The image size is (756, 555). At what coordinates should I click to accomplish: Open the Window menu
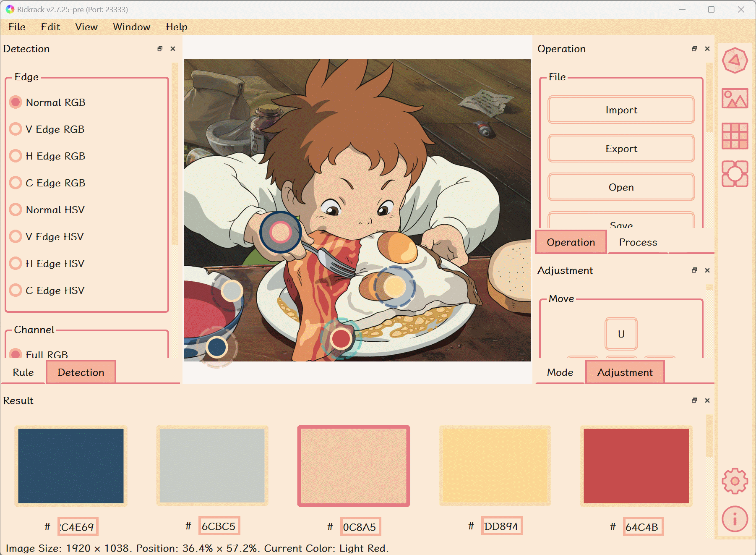[x=132, y=27]
